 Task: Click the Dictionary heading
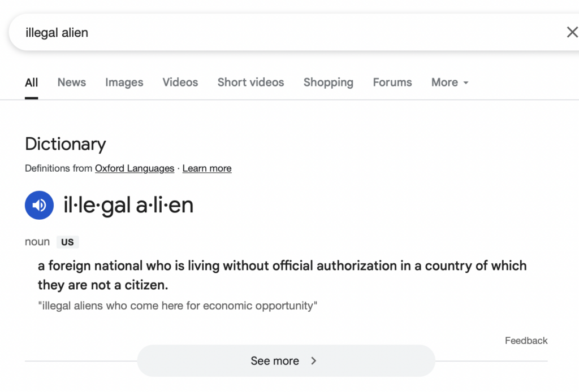pos(66,144)
